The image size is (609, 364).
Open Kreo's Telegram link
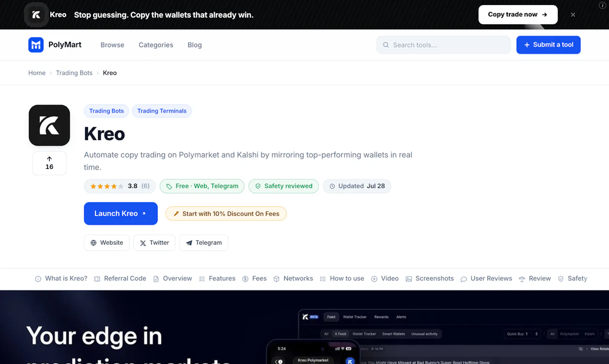coord(204,243)
